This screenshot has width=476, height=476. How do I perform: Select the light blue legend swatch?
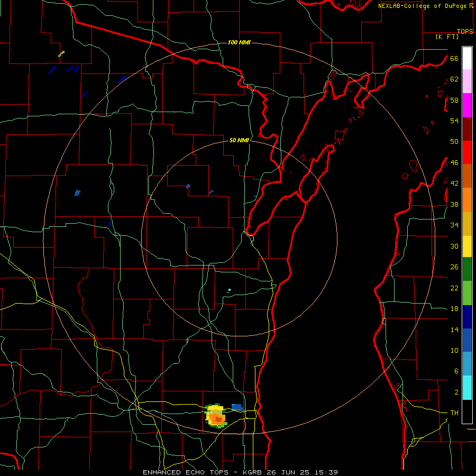(x=467, y=364)
